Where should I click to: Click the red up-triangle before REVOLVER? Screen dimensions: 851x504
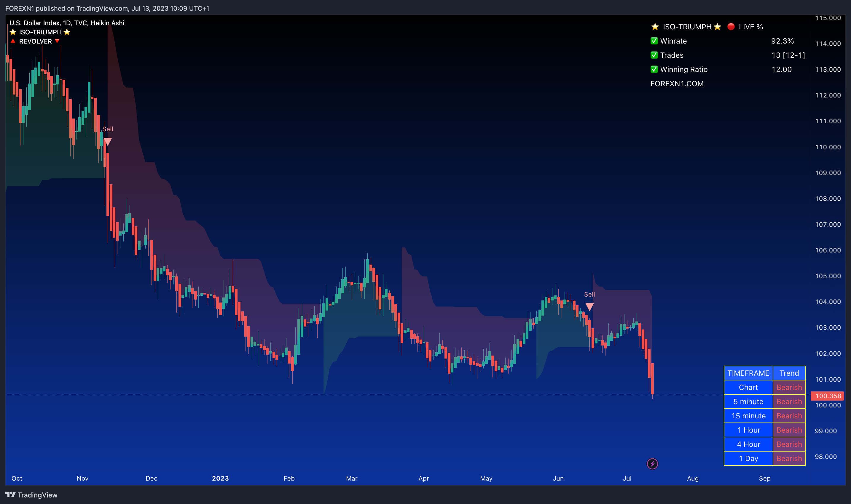click(x=13, y=41)
